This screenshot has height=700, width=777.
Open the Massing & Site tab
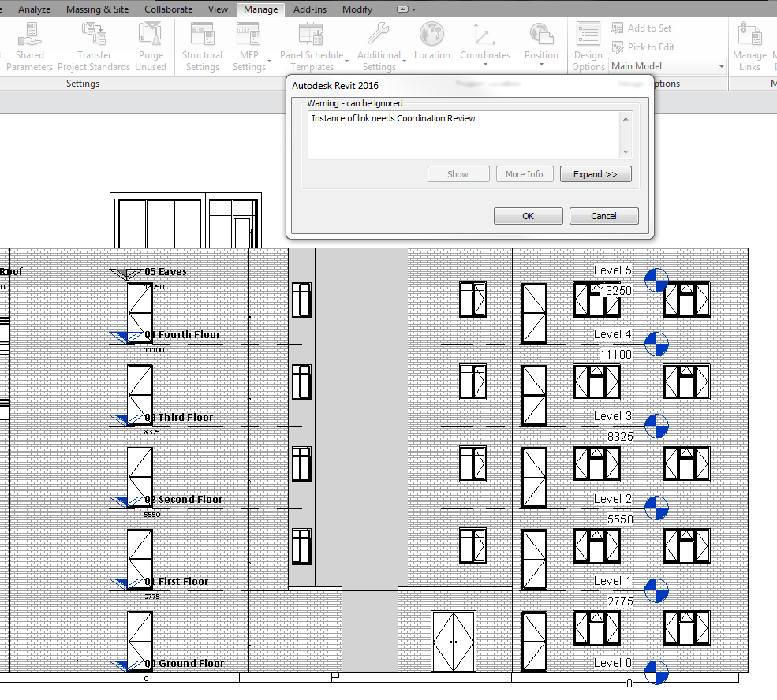97,9
